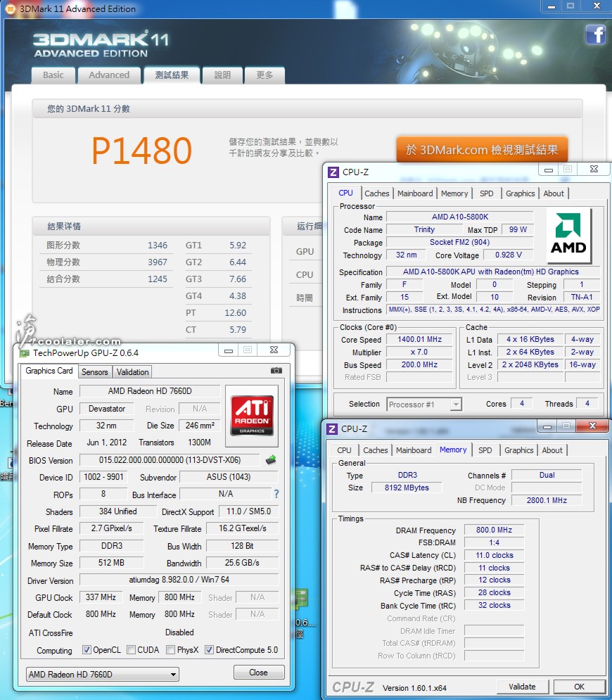Image resolution: width=612 pixels, height=700 pixels.
Task: Toggle the CUDA checkbox in GPU-Z
Action: (132, 650)
